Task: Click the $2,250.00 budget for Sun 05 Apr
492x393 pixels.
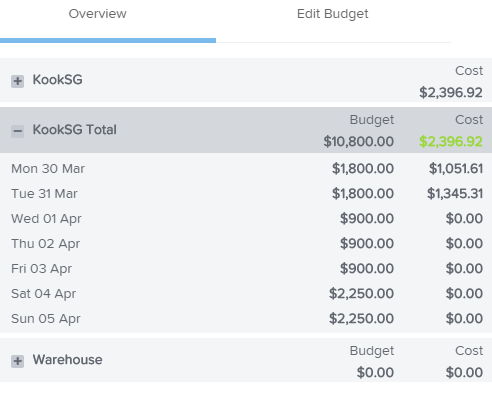Action: click(361, 319)
